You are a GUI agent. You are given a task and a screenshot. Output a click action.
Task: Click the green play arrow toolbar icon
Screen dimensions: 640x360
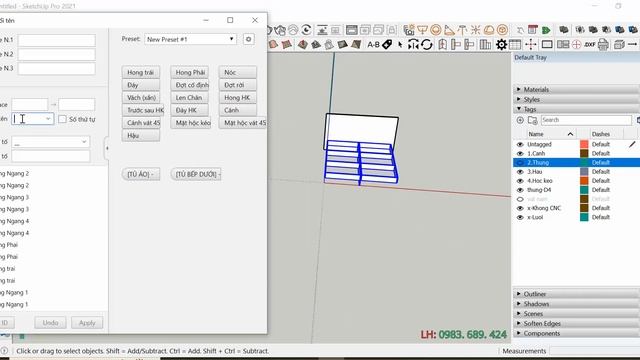tap(546, 30)
